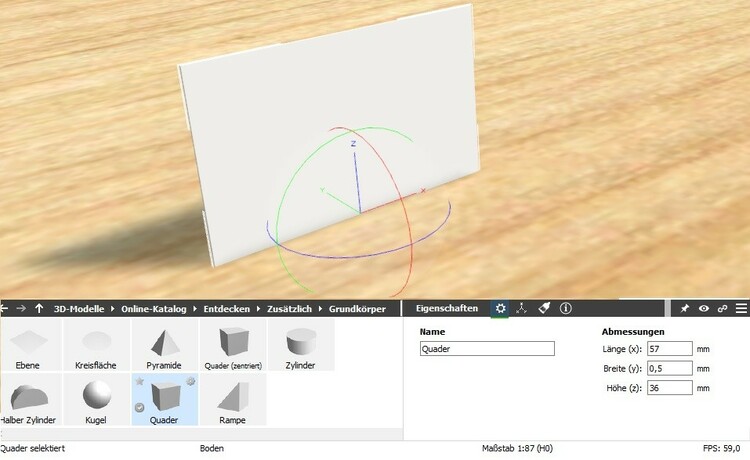Select the Kugel primitive

96,400
